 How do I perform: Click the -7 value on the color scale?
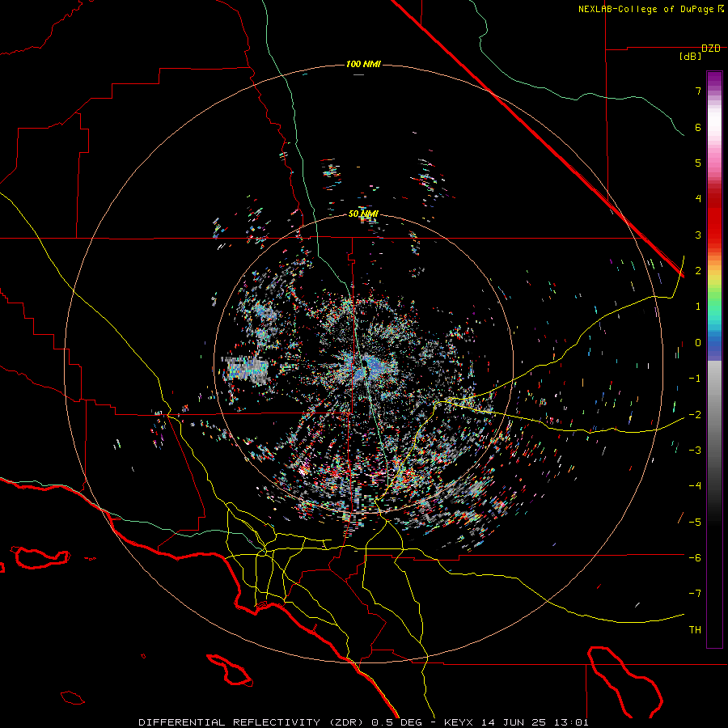pos(695,594)
